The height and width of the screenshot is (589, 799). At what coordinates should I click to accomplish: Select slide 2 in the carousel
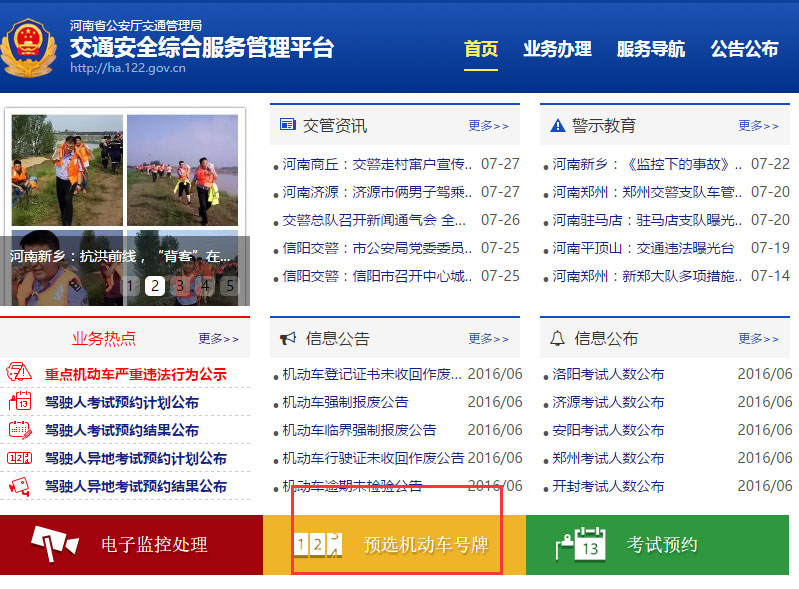[x=155, y=286]
